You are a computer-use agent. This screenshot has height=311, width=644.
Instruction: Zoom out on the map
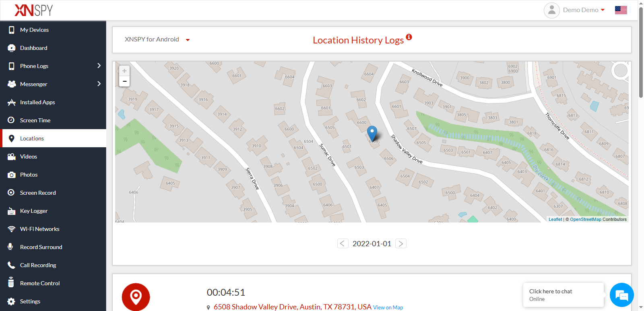tap(124, 81)
